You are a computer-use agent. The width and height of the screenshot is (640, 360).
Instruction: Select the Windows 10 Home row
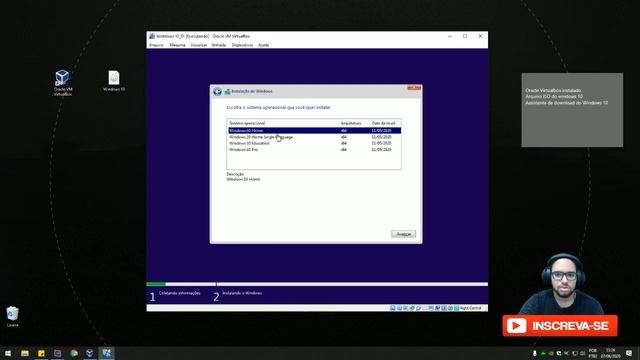[314, 131]
